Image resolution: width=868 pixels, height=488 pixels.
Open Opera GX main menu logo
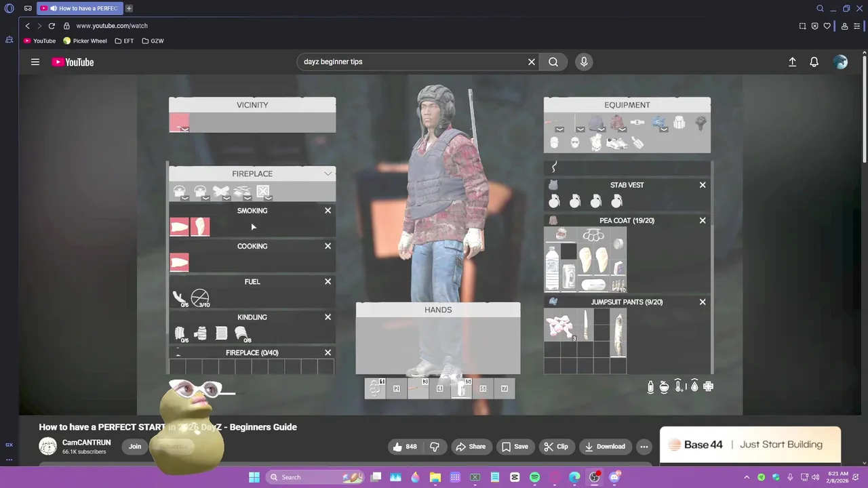pos(9,8)
